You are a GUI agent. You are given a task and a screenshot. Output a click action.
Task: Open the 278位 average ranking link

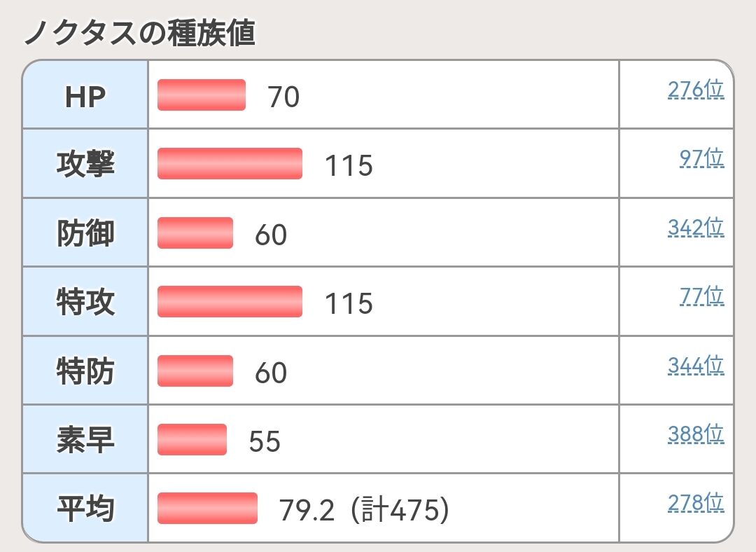696,503
